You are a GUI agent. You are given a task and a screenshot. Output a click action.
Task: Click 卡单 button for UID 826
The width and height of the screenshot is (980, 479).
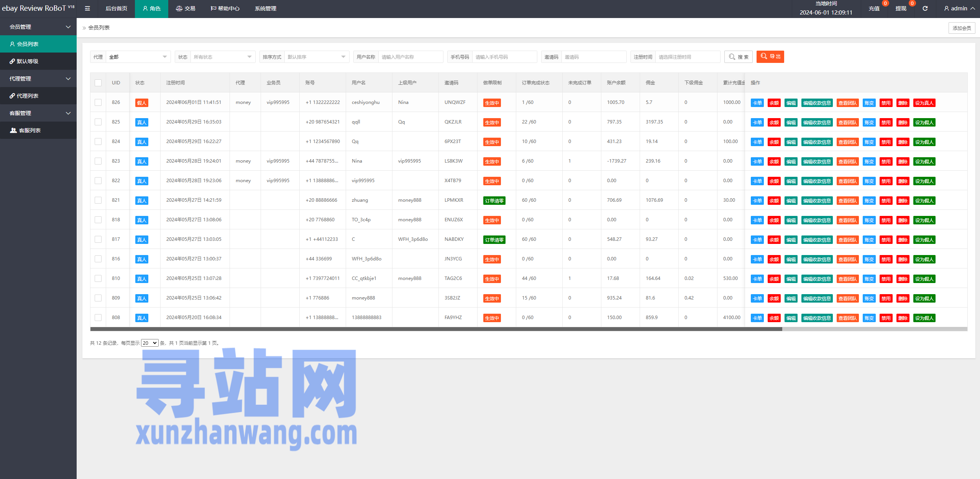757,103
